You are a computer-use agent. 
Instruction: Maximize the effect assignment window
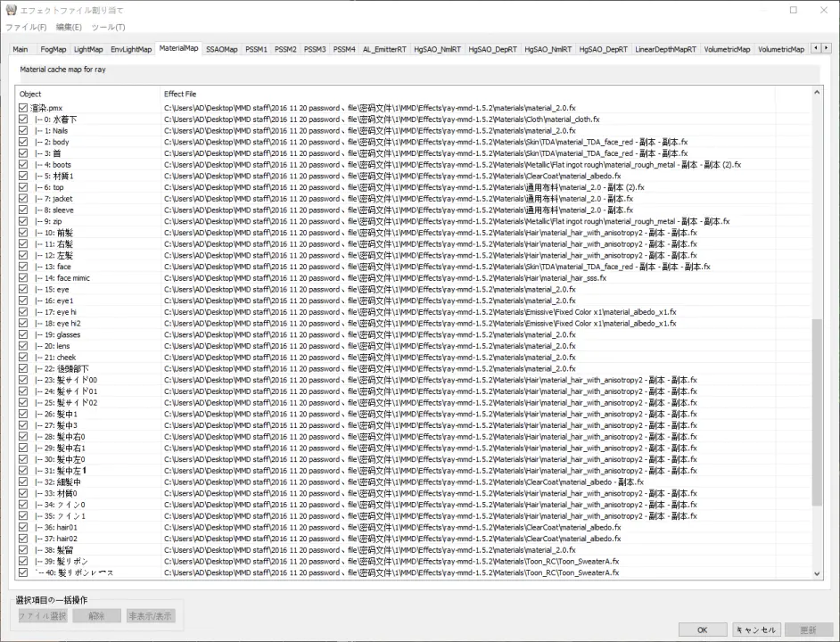[x=794, y=10]
